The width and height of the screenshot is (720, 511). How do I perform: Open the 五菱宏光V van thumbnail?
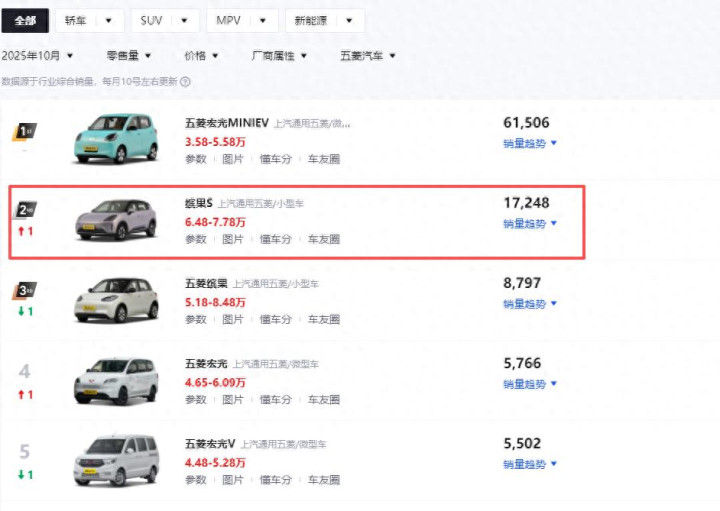point(116,459)
